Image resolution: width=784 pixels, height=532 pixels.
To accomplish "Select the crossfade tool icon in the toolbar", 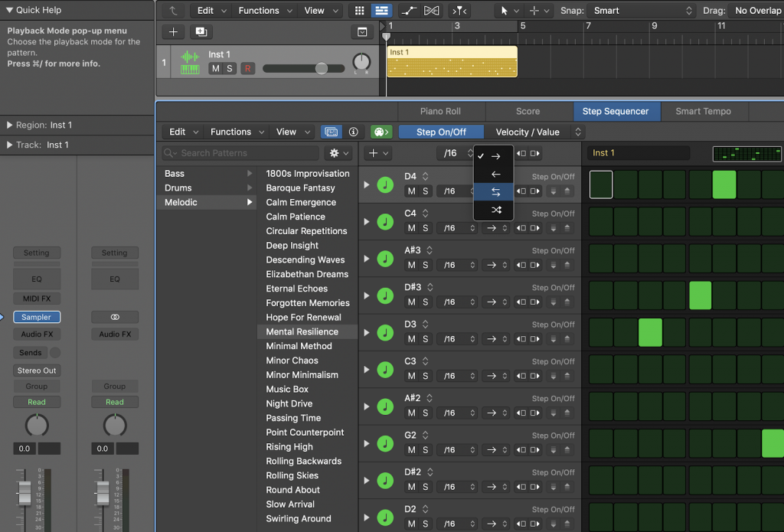I will [430, 11].
